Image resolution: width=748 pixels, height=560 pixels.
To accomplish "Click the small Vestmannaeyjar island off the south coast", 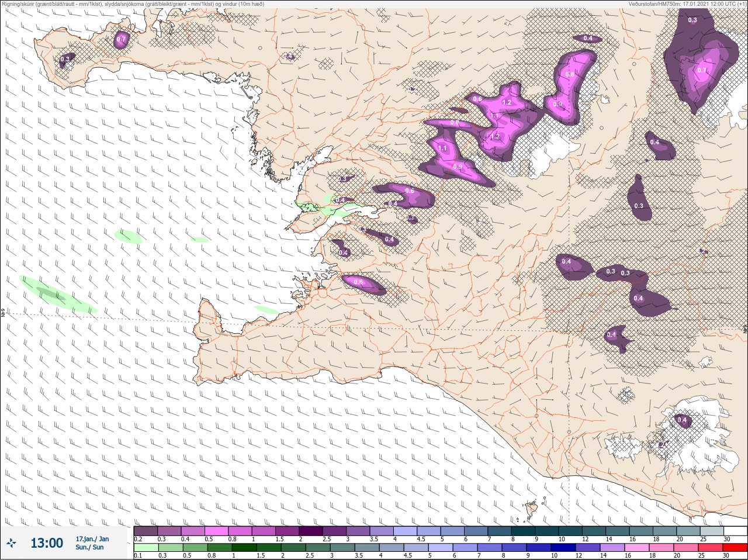I will (x=532, y=509).
